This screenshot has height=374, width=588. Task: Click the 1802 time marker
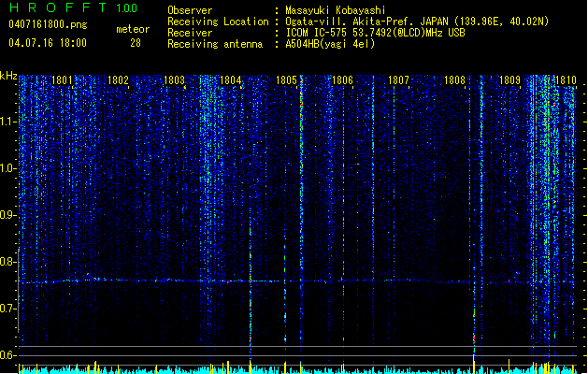pos(118,80)
